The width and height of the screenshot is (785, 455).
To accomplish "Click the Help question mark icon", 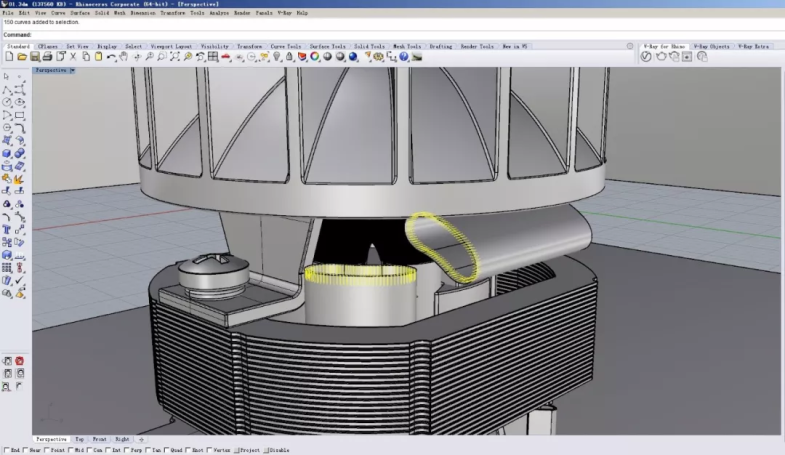I will pyautogui.click(x=404, y=57).
